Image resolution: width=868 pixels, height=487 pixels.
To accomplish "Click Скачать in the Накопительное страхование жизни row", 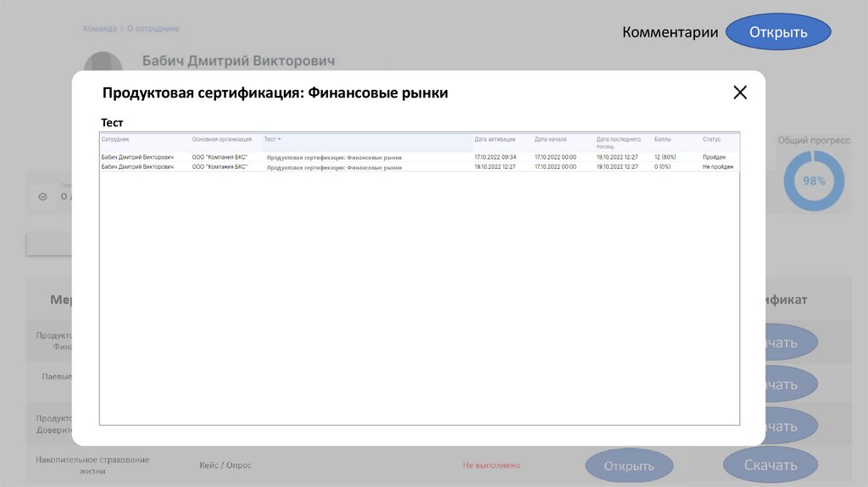I will pyautogui.click(x=771, y=466).
